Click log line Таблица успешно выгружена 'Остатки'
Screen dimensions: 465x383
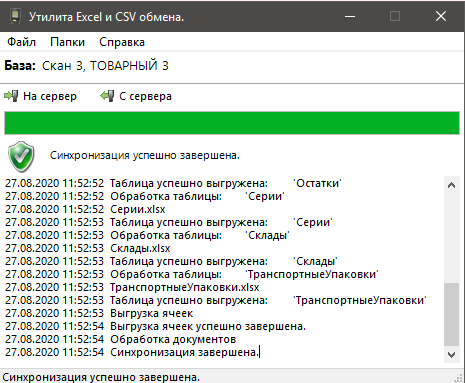(173, 183)
